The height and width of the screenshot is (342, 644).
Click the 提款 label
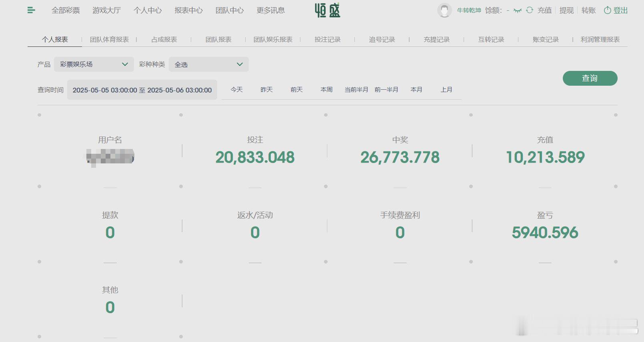coord(110,215)
